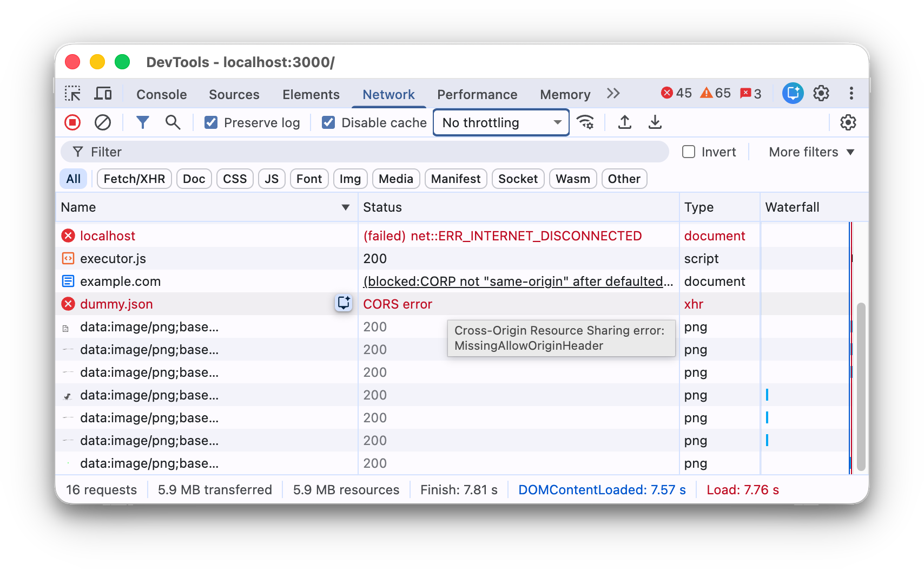Toggle the device toolbar icon
The width and height of the screenshot is (924, 569).
pos(103,94)
